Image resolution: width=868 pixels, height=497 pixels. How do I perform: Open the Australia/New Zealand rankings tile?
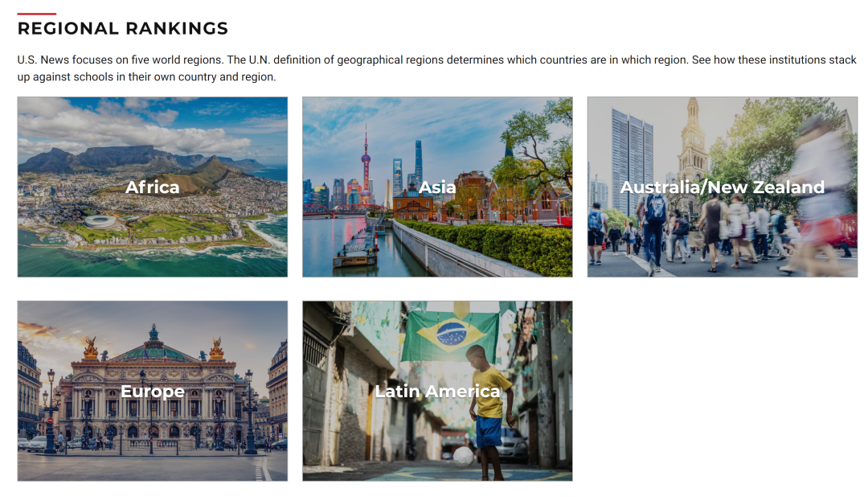tap(723, 187)
